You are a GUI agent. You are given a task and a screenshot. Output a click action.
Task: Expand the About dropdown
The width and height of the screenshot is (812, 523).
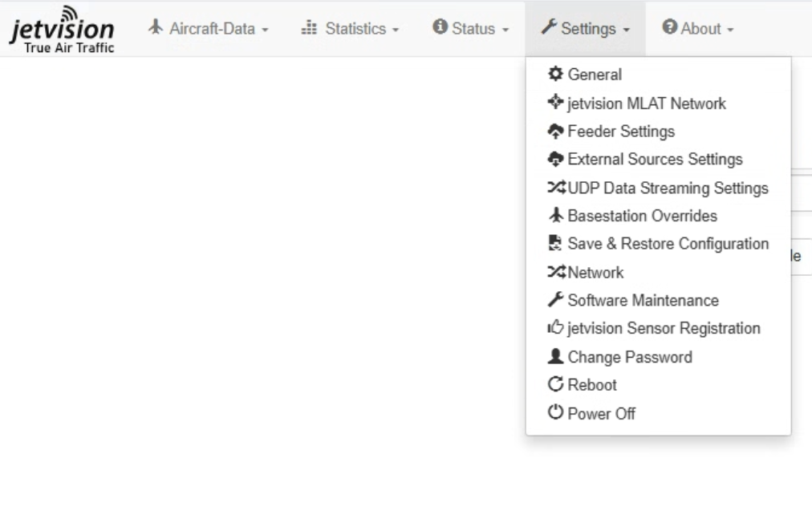[698, 29]
